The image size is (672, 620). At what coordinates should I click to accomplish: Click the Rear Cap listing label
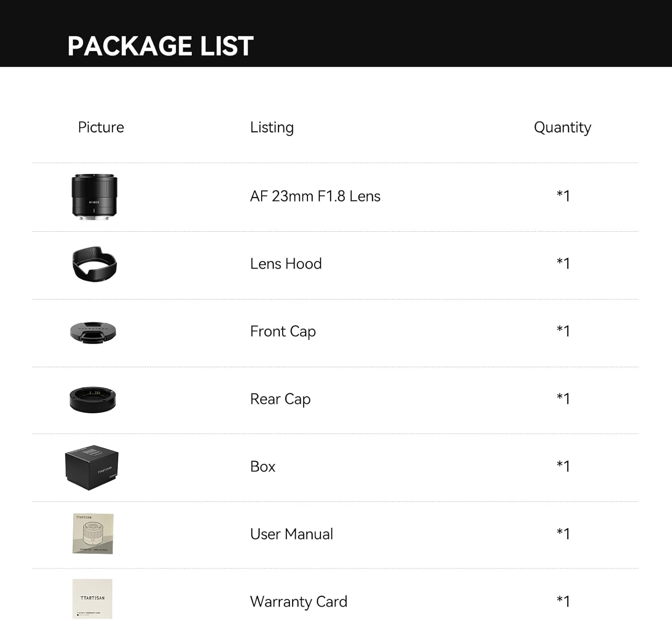click(x=280, y=399)
